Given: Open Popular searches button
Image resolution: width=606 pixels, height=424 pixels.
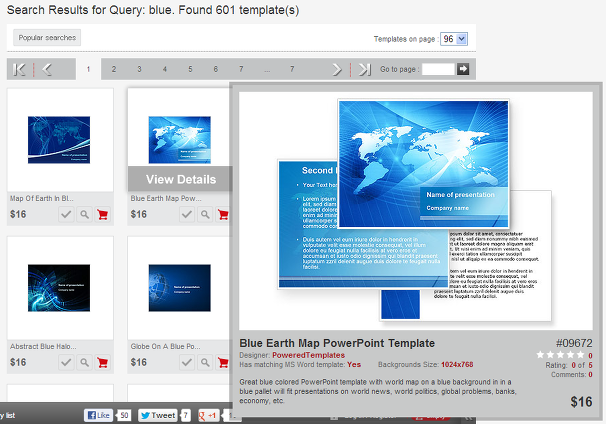Looking at the screenshot, I should [x=47, y=37].
